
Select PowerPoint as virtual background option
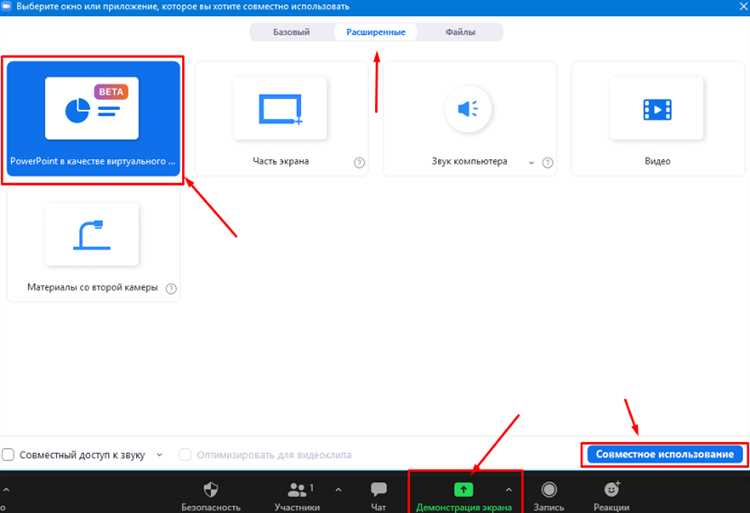(93, 119)
